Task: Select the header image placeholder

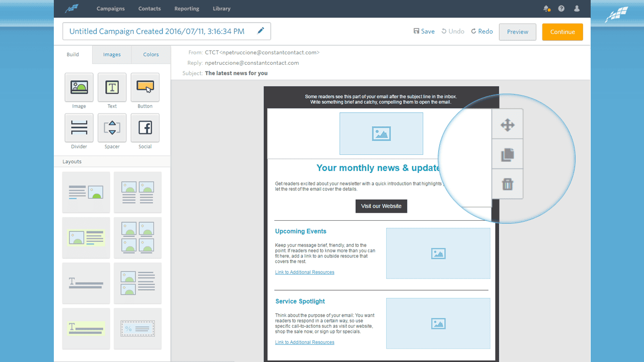Action: (381, 133)
